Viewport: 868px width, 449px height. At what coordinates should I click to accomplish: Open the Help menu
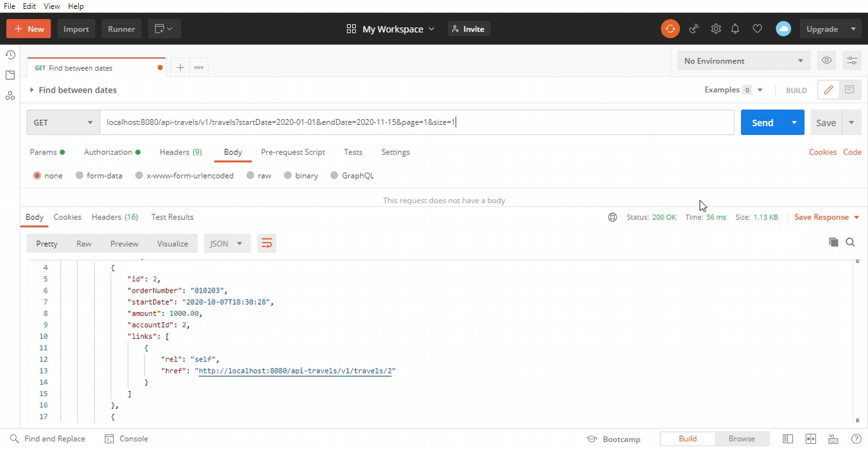tap(75, 6)
